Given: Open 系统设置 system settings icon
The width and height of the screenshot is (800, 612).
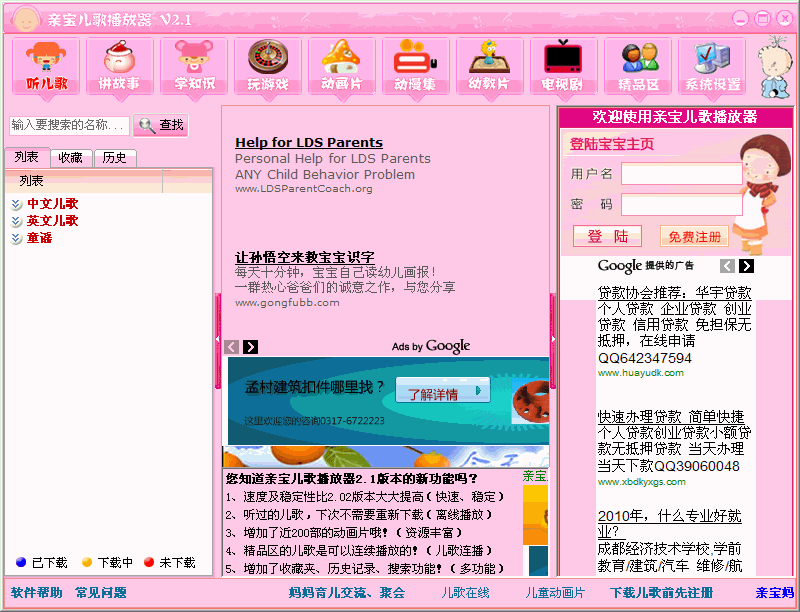Looking at the screenshot, I should click(712, 66).
